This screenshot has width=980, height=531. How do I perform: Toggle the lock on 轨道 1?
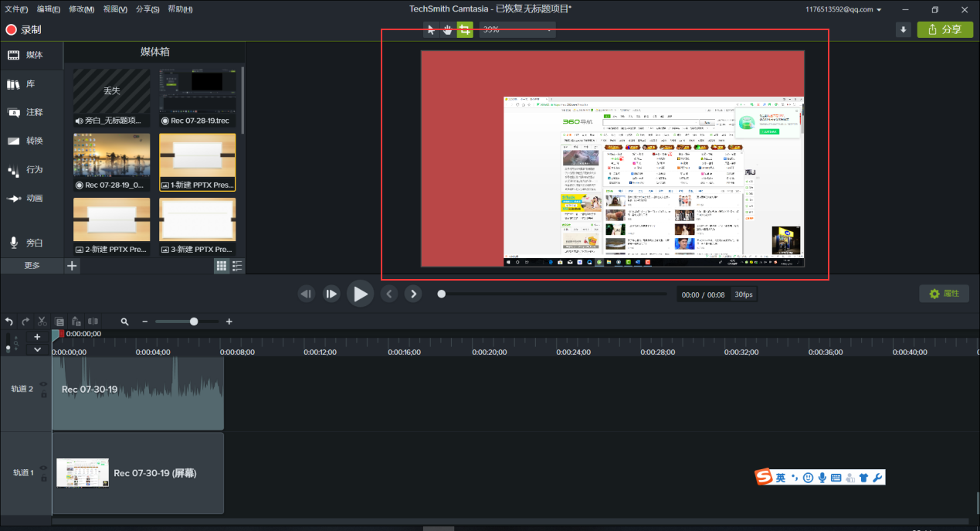pos(43,477)
